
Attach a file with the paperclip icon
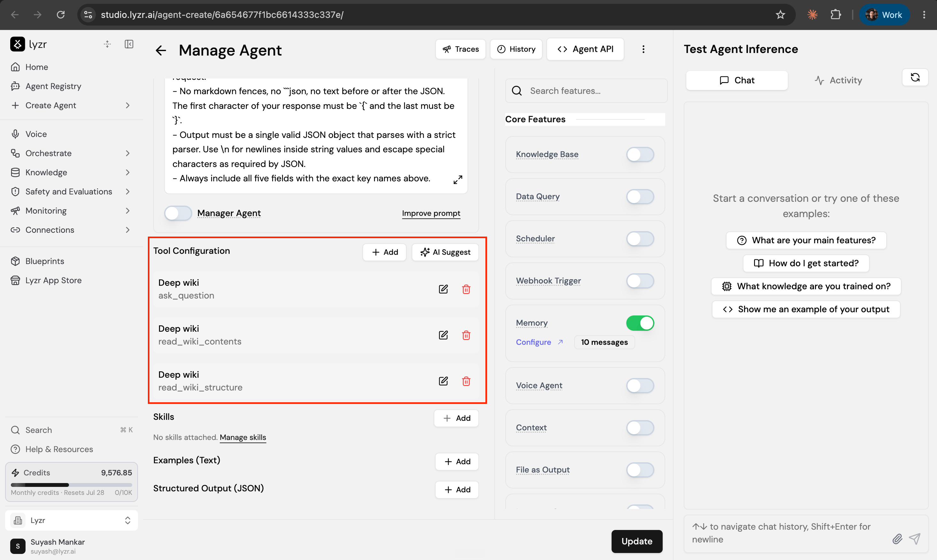(x=897, y=539)
